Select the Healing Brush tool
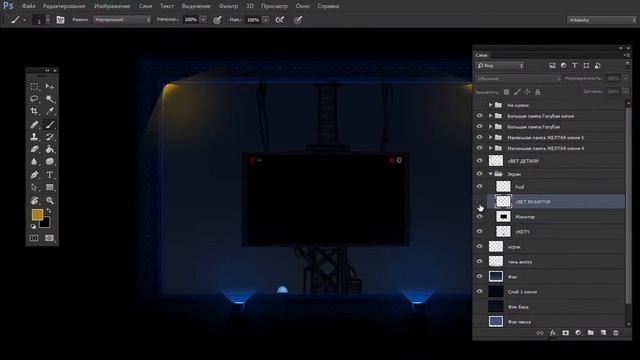Screen dimensions: 640x360 34,124
